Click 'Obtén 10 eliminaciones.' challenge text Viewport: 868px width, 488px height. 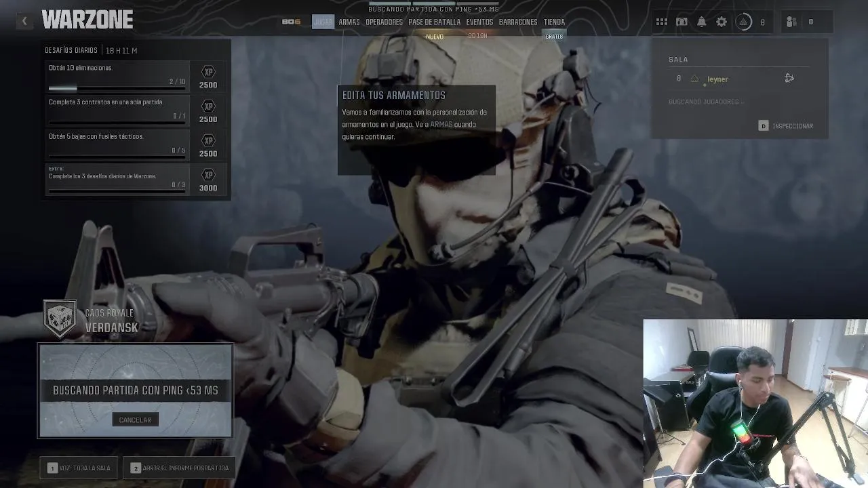[81, 68]
